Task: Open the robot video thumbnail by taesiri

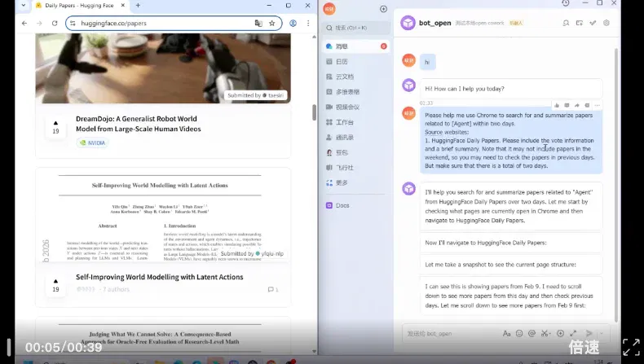Action: [x=163, y=68]
